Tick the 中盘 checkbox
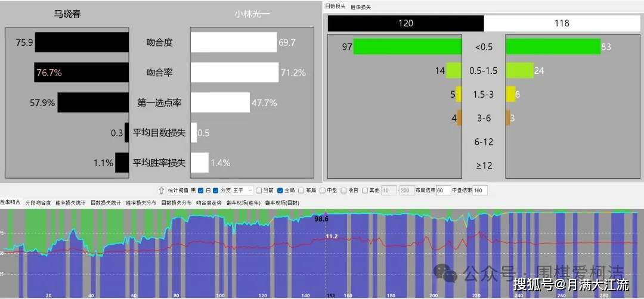This screenshot has height=299, width=644. (323, 191)
